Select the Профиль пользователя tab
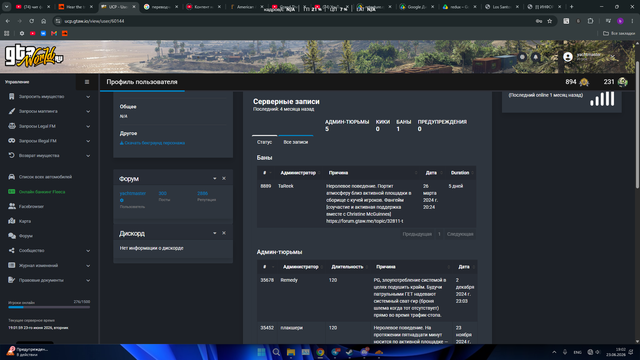Viewport: 640px width, 360px height. (142, 82)
